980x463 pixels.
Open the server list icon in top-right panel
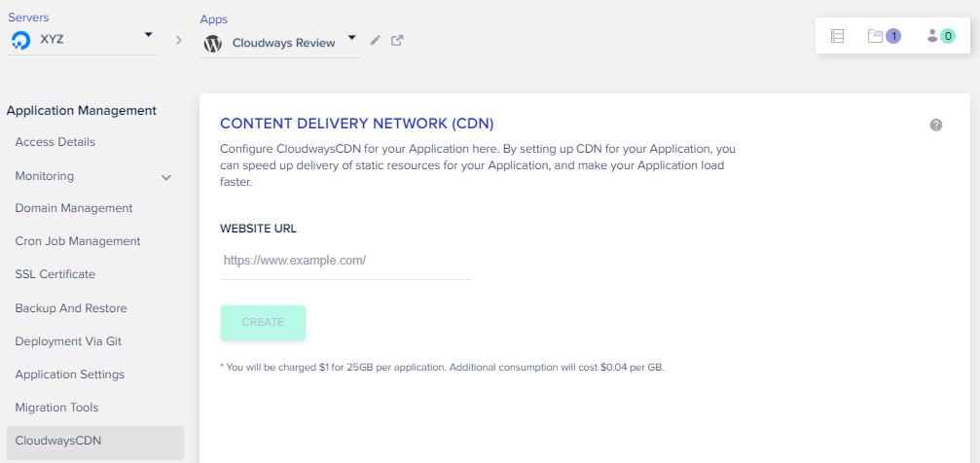[837, 36]
